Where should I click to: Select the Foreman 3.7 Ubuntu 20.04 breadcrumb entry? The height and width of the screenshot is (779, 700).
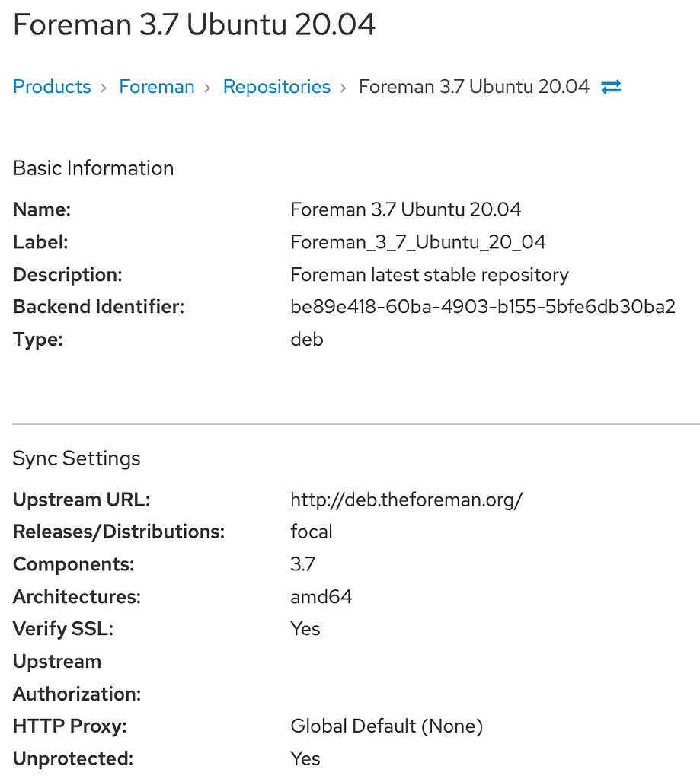[x=474, y=87]
